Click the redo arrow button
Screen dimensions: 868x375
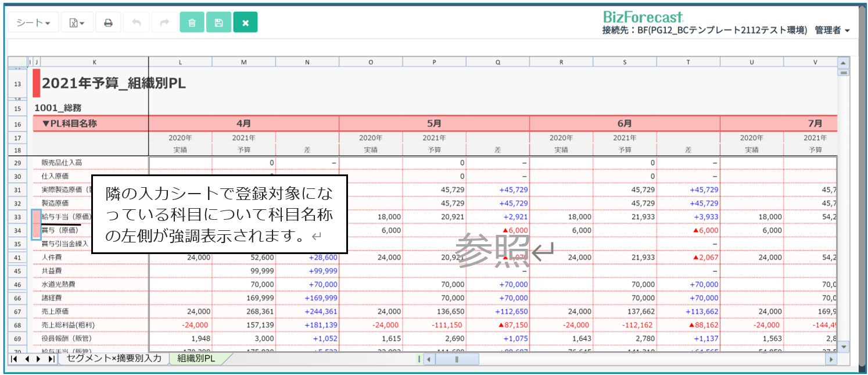[164, 23]
